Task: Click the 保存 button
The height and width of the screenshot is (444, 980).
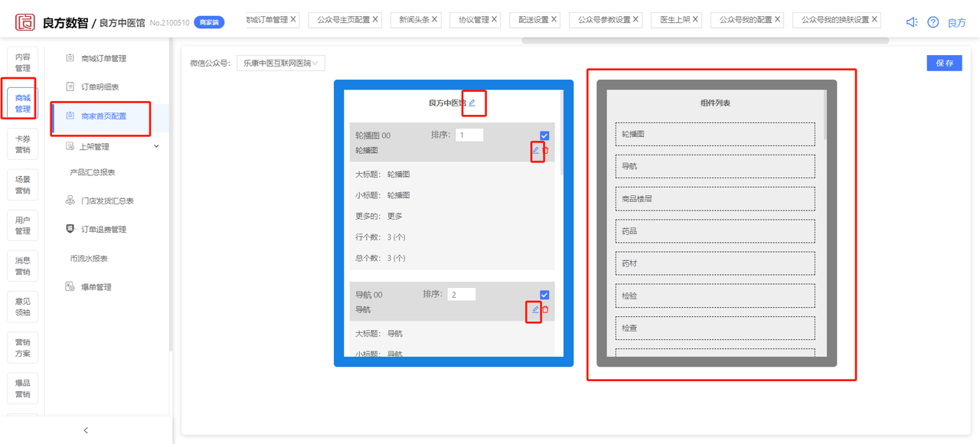Action: coord(944,63)
